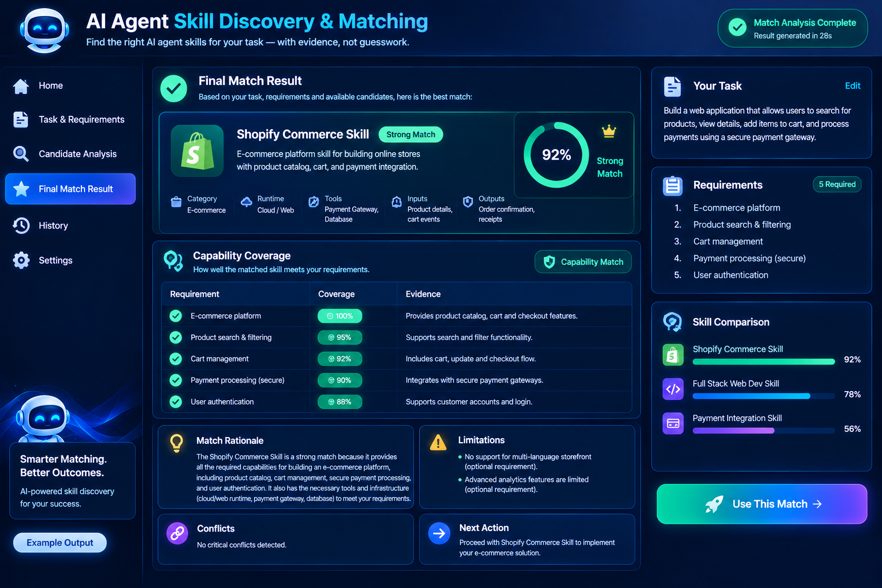This screenshot has width=882, height=588.
Task: Click the Strong Match badge
Action: pos(411,134)
